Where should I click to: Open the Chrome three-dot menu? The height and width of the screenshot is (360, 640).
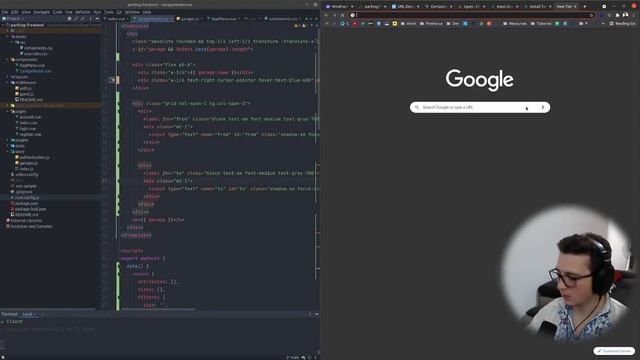pyautogui.click(x=634, y=15)
